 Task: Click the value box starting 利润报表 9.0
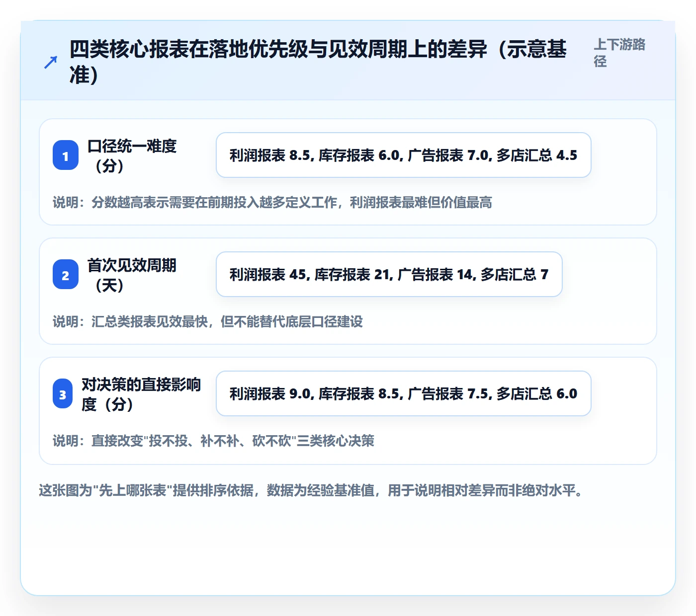coord(404,393)
